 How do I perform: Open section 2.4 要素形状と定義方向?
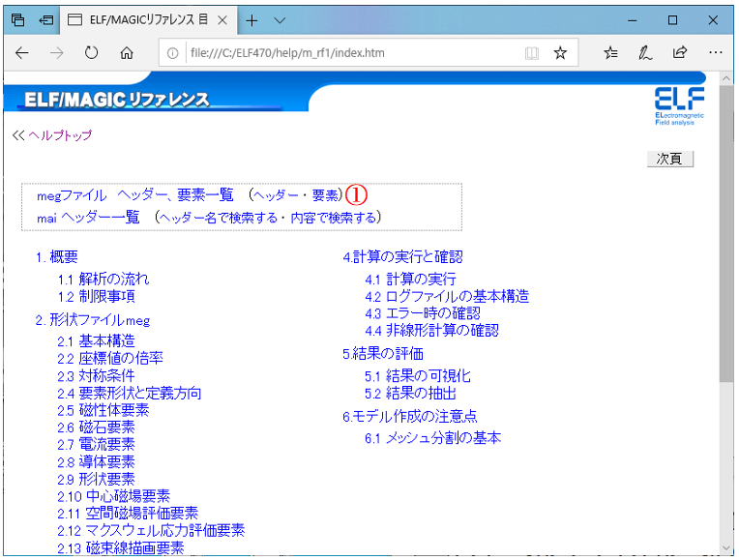pyautogui.click(x=130, y=393)
